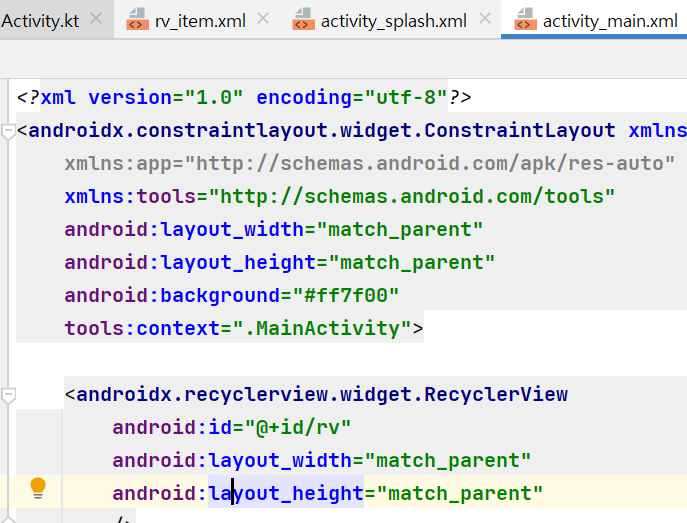Click ConstraintLayout's layout_width match_parent line

(x=274, y=229)
